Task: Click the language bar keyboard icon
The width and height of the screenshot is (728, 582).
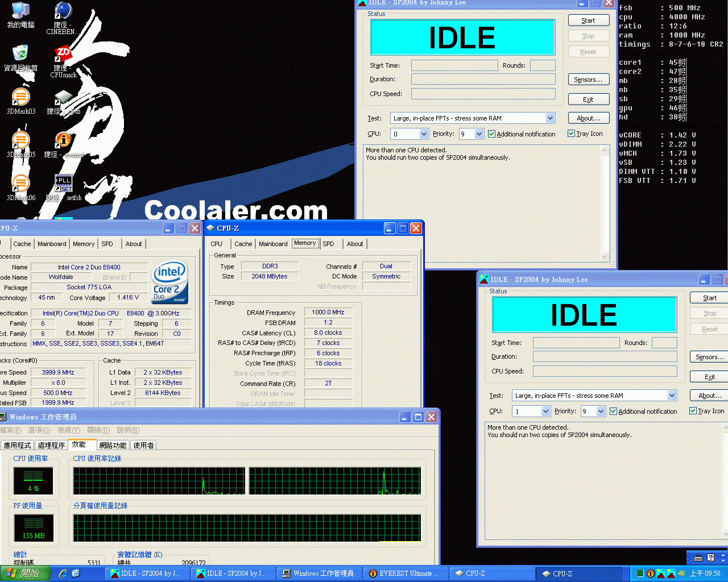Action: [698, 558]
